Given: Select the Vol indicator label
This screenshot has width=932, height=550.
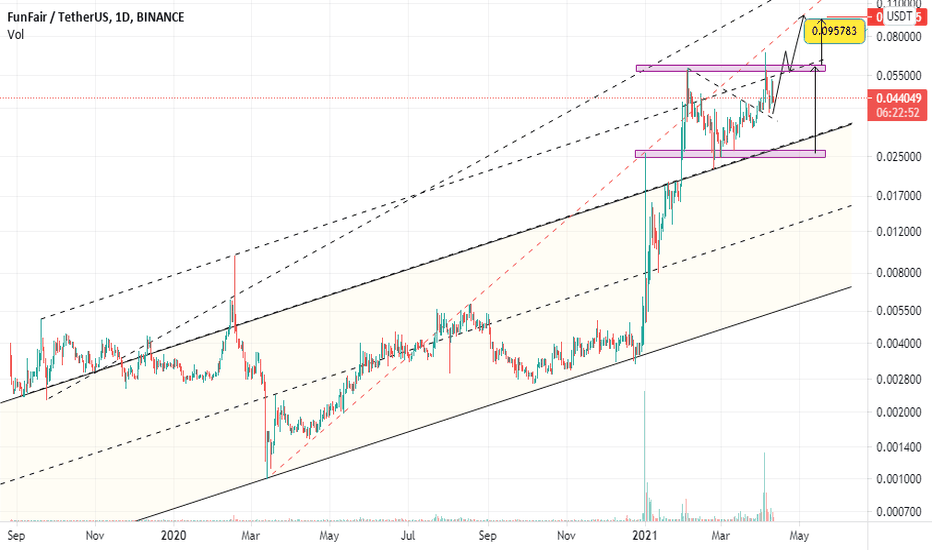Looking at the screenshot, I should pyautogui.click(x=15, y=34).
